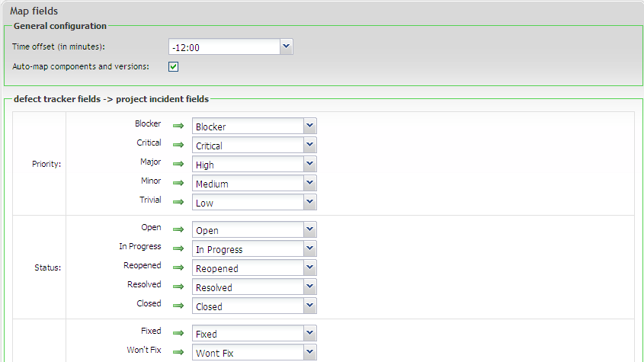Toggle Auto-map components and versions checkbox
The height and width of the screenshot is (362, 644).
coord(174,66)
